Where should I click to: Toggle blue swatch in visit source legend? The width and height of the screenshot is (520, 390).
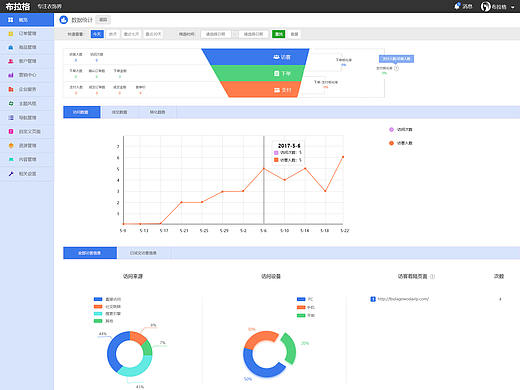(98, 299)
